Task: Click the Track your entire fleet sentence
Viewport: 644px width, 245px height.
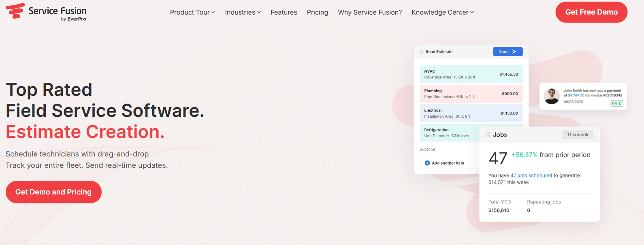Action: (x=45, y=165)
